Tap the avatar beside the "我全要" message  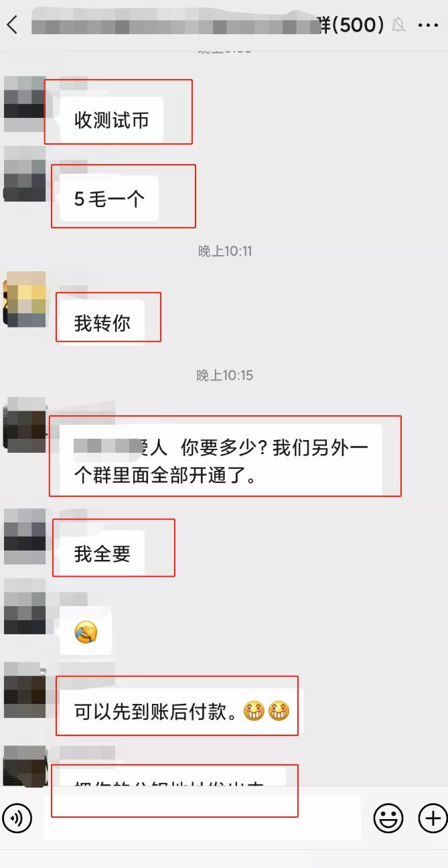point(25,536)
